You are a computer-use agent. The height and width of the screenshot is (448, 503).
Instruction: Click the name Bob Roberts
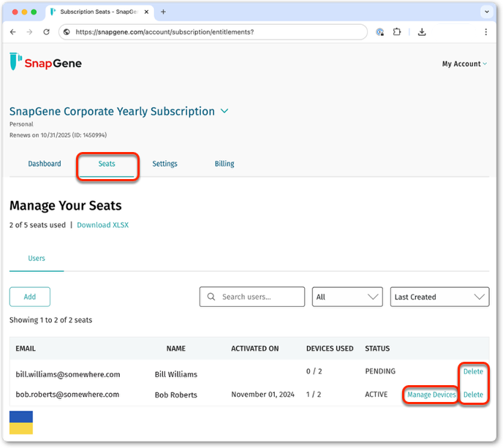175,395
